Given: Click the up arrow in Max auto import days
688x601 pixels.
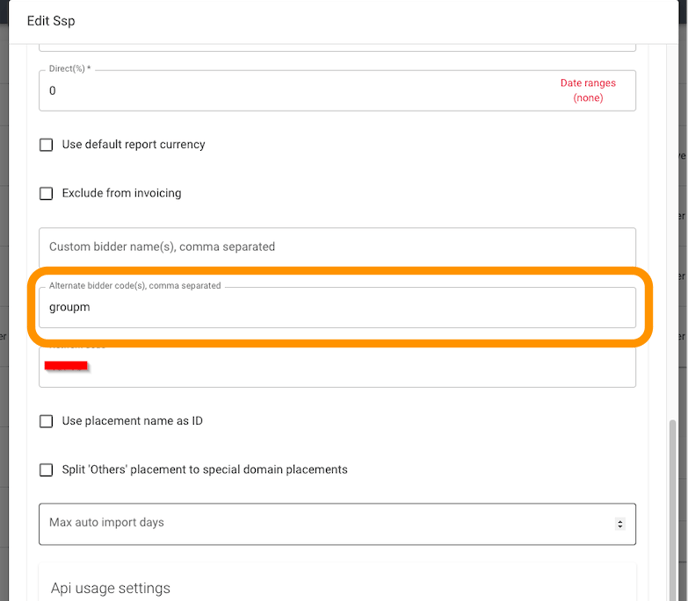Looking at the screenshot, I should click(620, 522).
